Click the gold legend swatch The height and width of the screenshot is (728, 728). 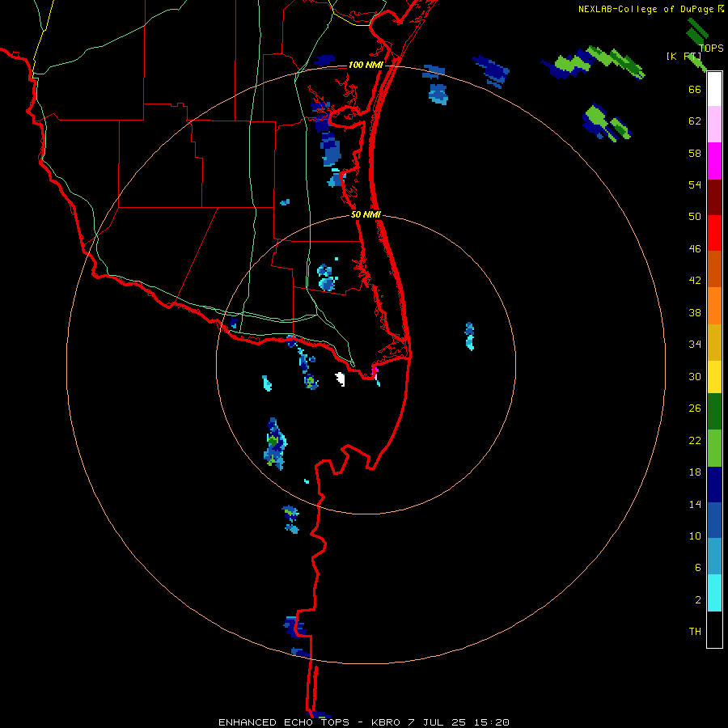[x=714, y=342]
